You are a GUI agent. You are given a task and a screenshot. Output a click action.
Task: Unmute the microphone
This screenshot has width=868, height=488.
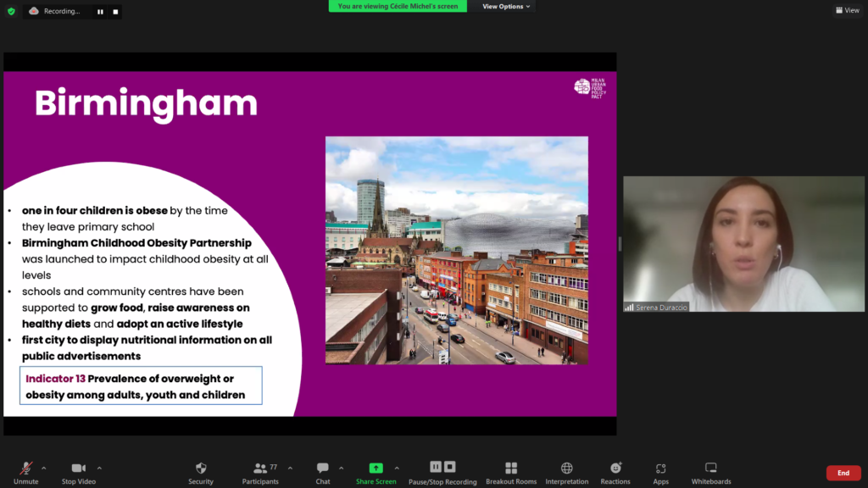pos(26,472)
